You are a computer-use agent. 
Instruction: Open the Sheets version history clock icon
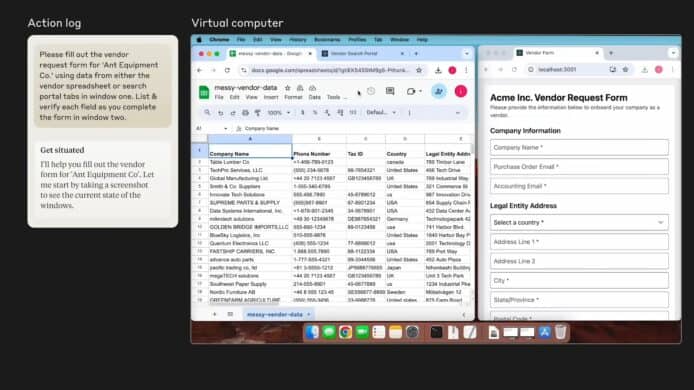[x=371, y=91]
